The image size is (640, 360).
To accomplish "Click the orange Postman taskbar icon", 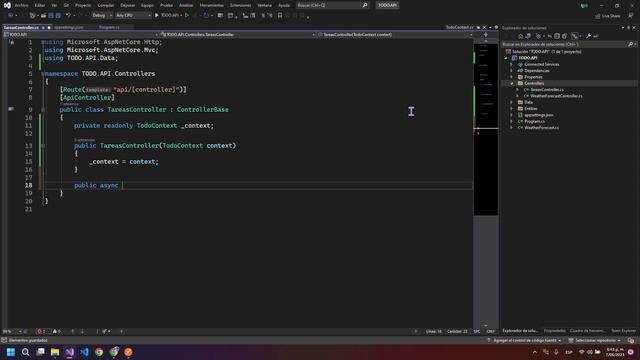I will pos(129,352).
